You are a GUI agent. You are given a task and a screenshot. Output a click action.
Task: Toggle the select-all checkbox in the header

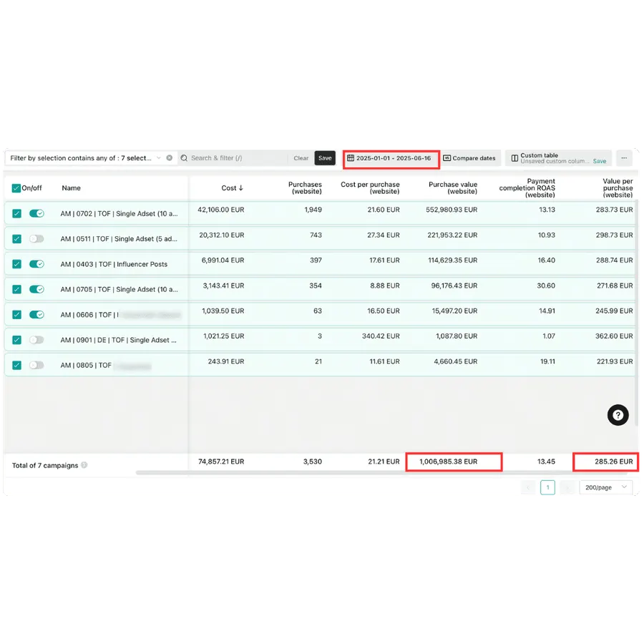16,188
